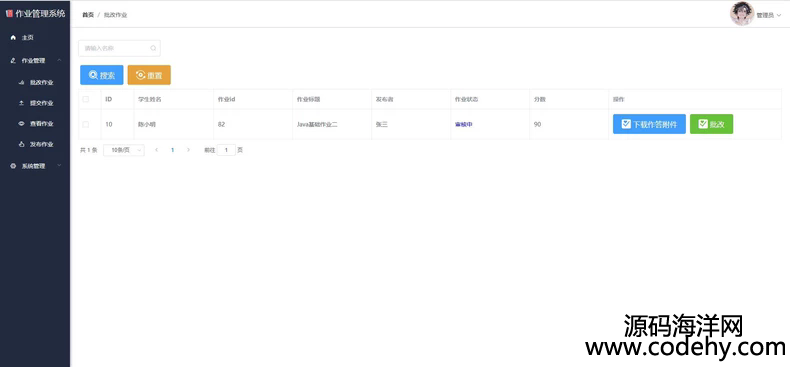The width and height of the screenshot is (790, 367).
Task: Check the row checkbox for ID 10
Action: click(x=86, y=124)
